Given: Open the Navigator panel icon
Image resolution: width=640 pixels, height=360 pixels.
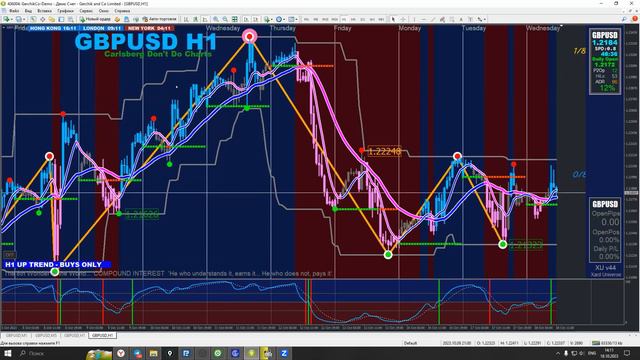Looking at the screenshot, I should tap(51, 19).
